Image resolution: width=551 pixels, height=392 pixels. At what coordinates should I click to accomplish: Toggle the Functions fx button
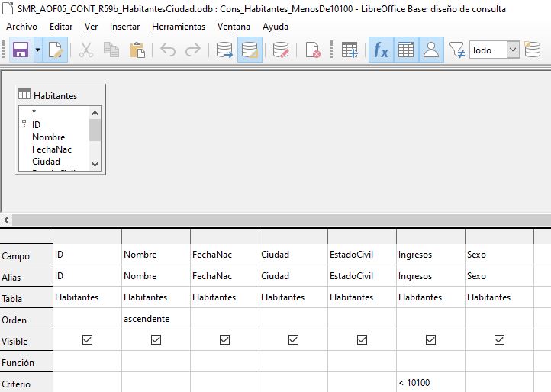pyautogui.click(x=381, y=50)
